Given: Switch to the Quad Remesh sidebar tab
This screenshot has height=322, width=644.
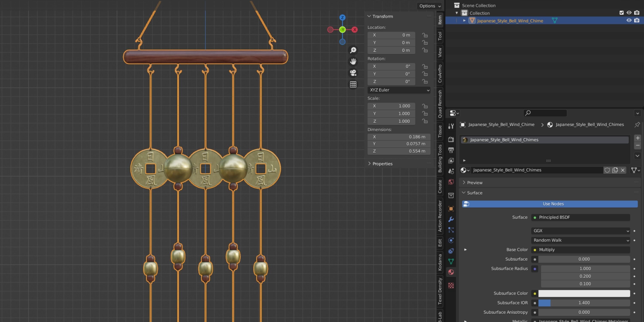Looking at the screenshot, I should point(440,104).
